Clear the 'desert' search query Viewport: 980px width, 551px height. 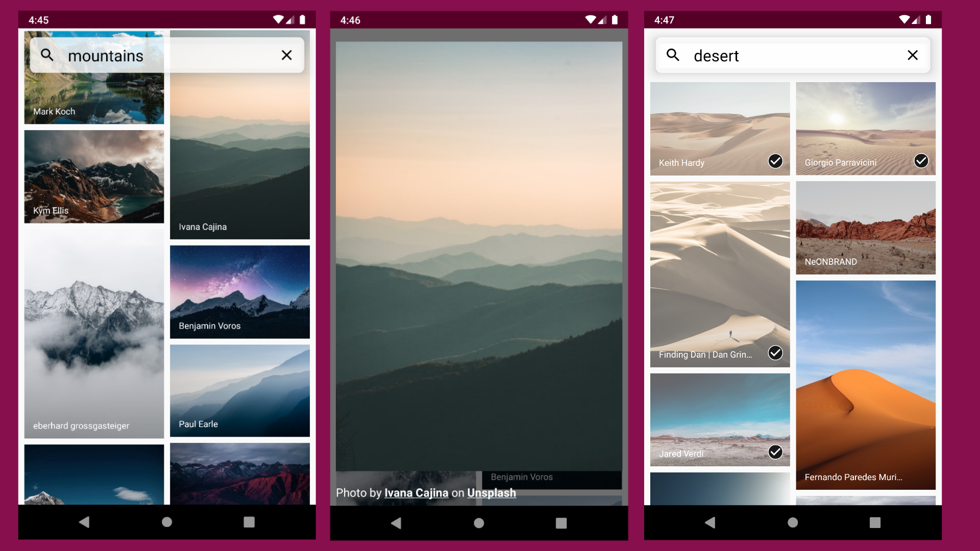click(913, 55)
